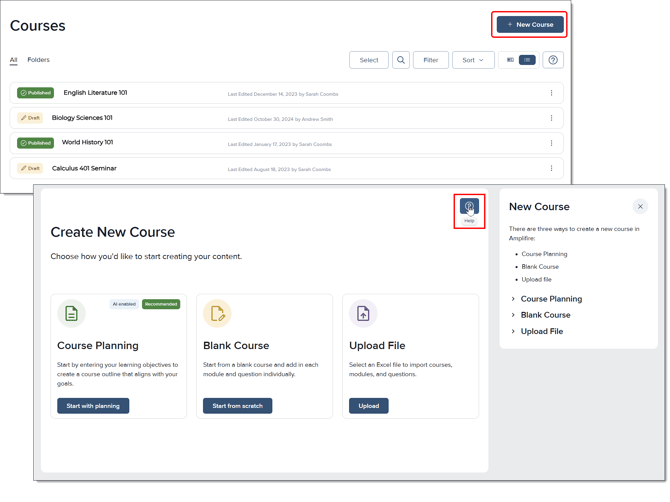Click Course Planning bullet in help panel
This screenshot has height=502, width=670.
pyautogui.click(x=544, y=254)
